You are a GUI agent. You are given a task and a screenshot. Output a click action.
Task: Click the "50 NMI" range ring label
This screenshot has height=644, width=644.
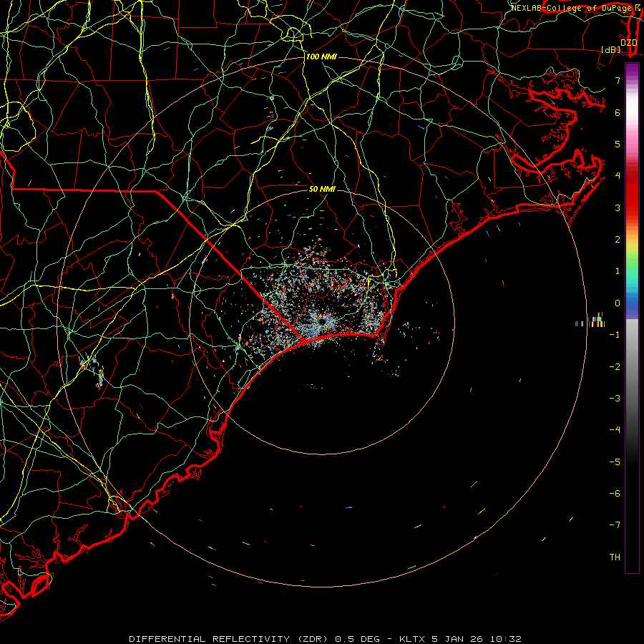tap(322, 189)
